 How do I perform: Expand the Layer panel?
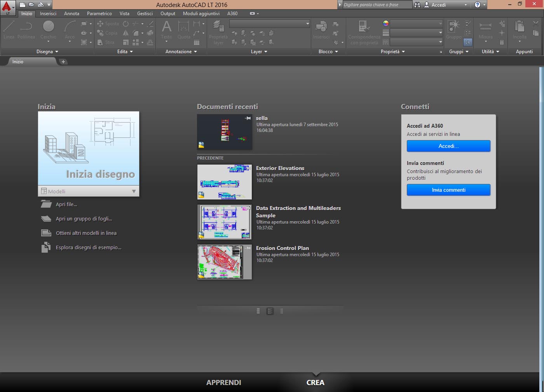(259, 52)
